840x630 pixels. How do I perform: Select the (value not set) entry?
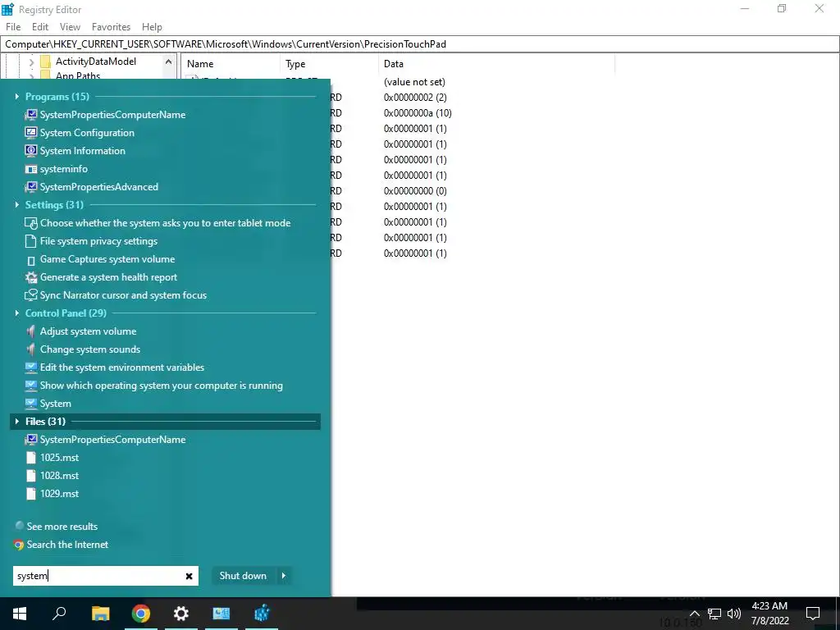click(x=414, y=82)
